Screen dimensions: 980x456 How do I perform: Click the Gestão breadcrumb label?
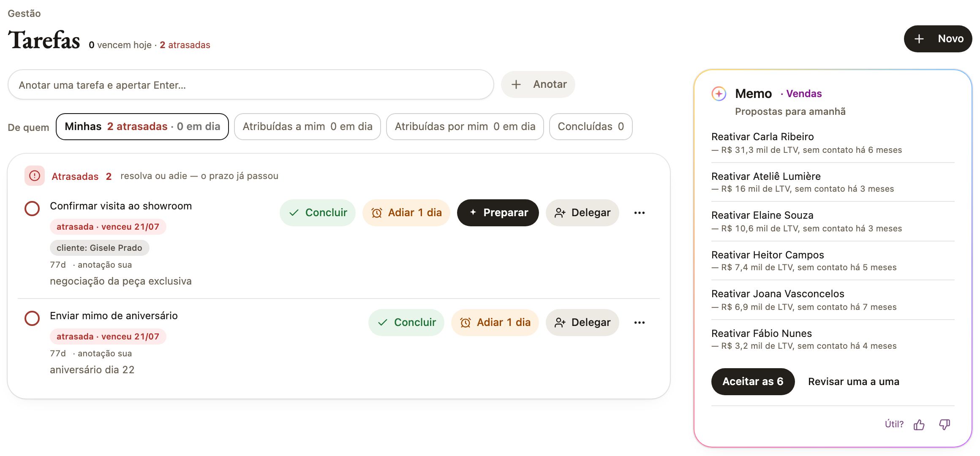pos(24,14)
